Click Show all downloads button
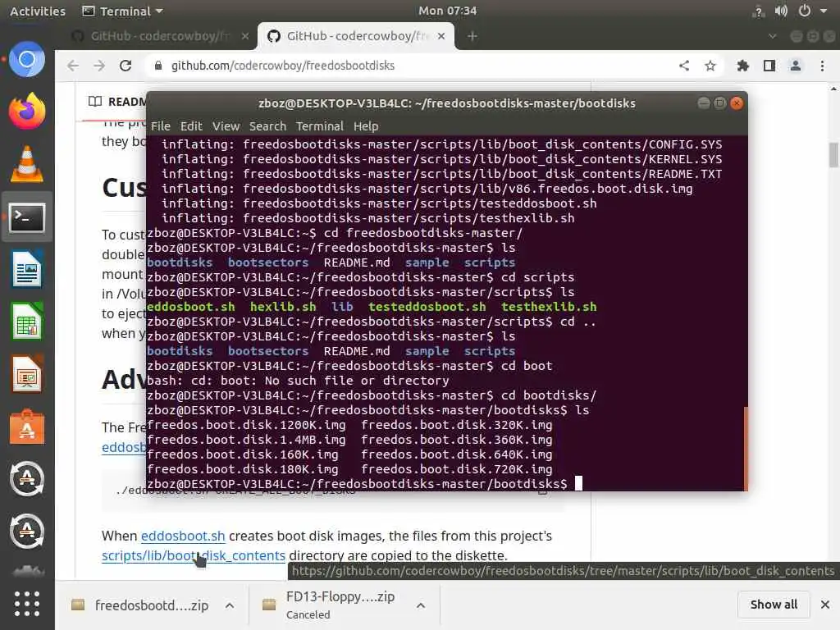 [x=774, y=605]
